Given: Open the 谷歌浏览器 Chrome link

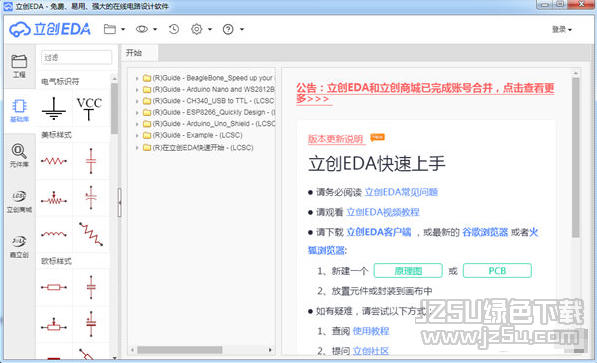Looking at the screenshot, I should click(485, 232).
